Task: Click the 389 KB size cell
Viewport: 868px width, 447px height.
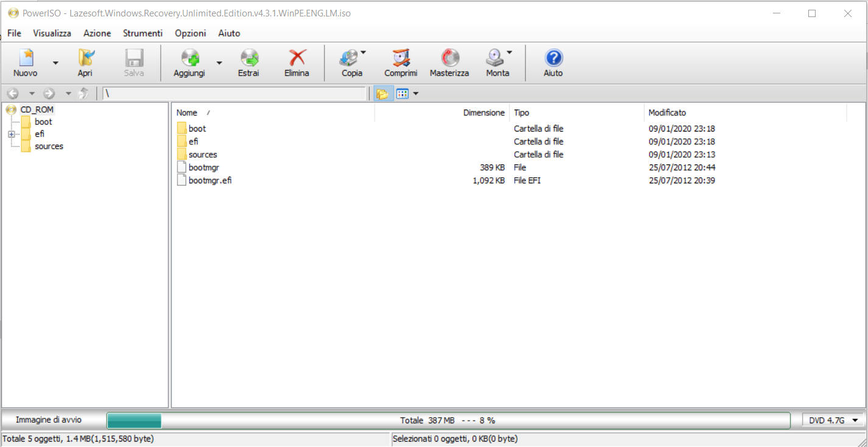Action: click(492, 167)
